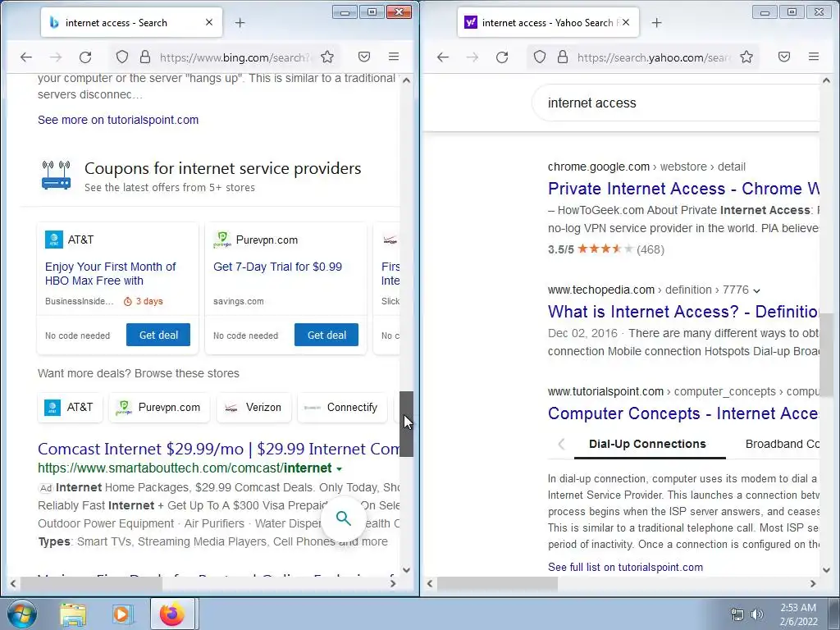The height and width of the screenshot is (630, 840).
Task: Switch to Broadband Connections tab
Action: click(x=782, y=444)
